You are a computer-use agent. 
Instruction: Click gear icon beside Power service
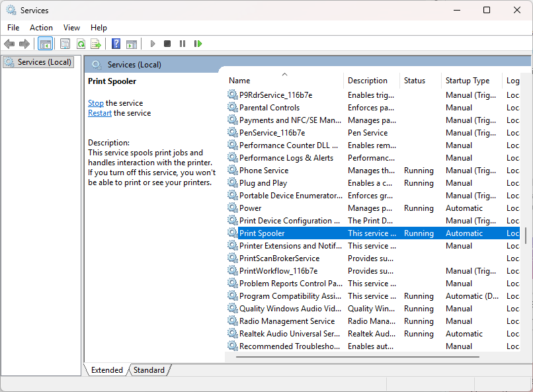232,208
